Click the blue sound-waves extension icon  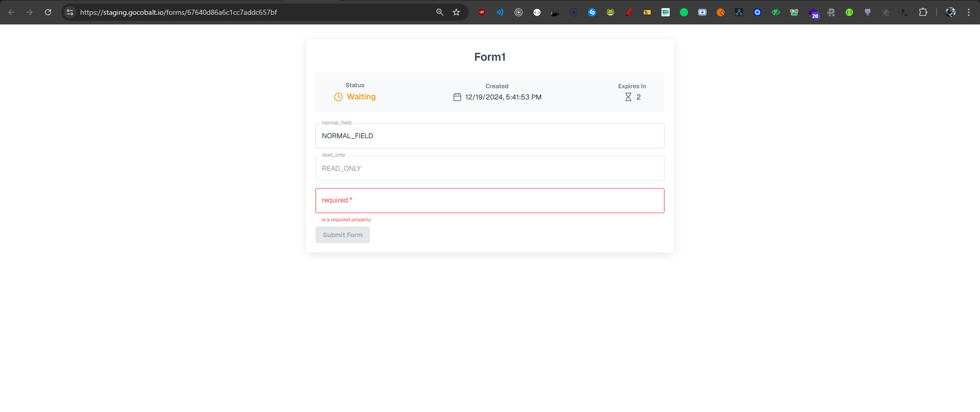coord(500,12)
